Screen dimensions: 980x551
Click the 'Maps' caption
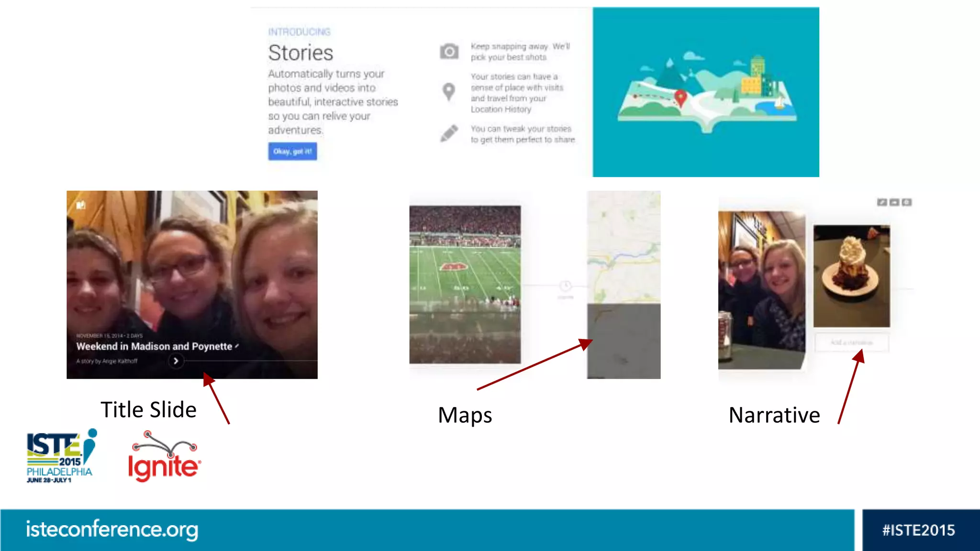coord(465,415)
